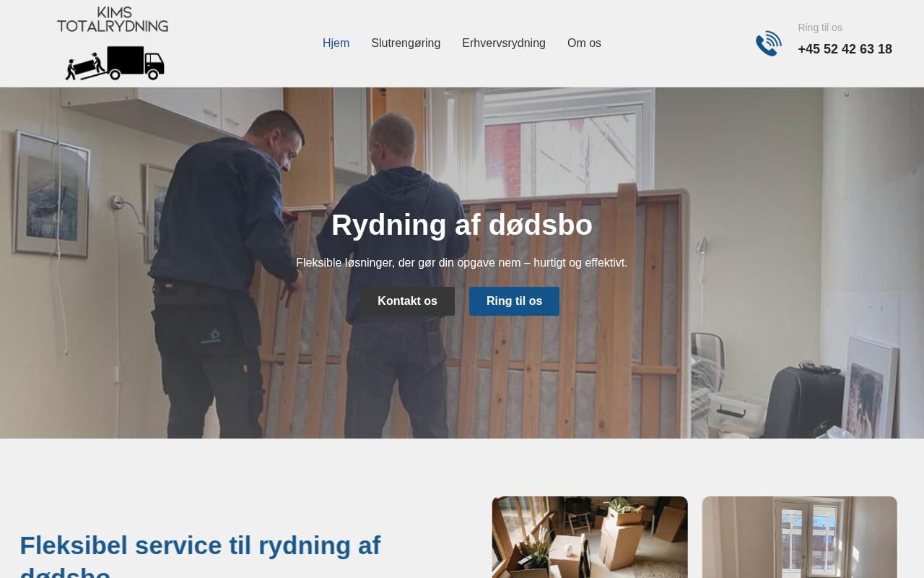Navigate to Om os

[x=584, y=43]
